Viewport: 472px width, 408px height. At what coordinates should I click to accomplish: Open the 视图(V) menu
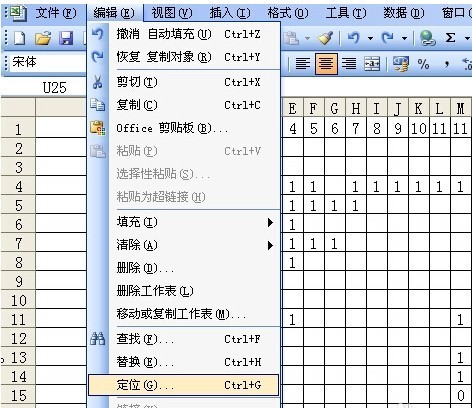tap(172, 13)
